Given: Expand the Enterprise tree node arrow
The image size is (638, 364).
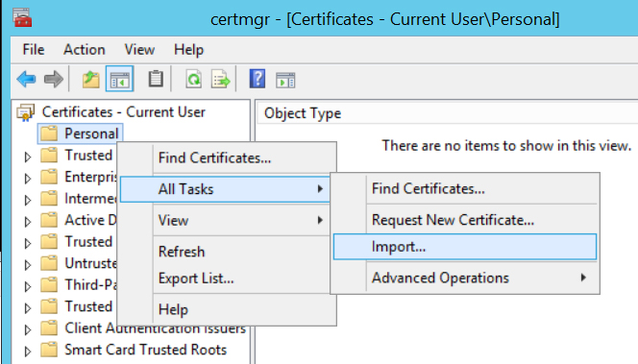Looking at the screenshot, I should 27,178.
